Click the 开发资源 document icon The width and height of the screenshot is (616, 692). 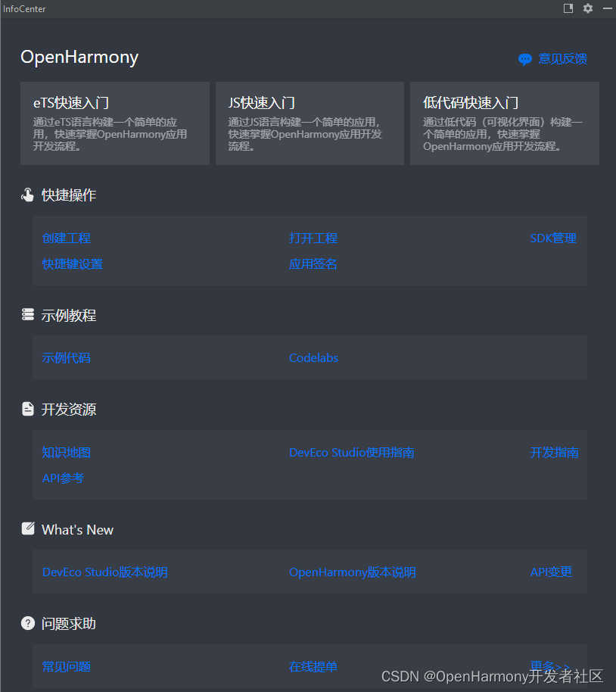coord(28,409)
